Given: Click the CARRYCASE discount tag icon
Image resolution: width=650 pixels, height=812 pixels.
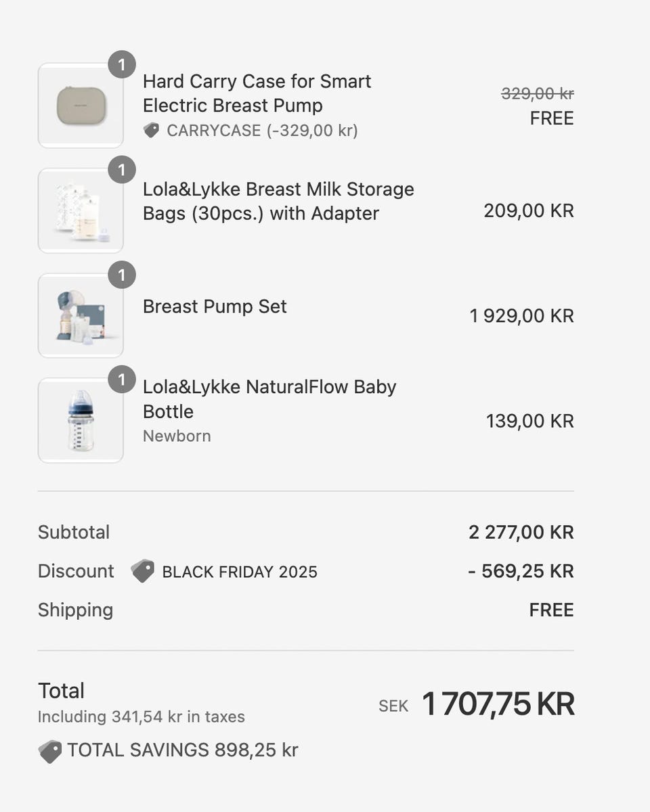Looking at the screenshot, I should click(x=152, y=130).
